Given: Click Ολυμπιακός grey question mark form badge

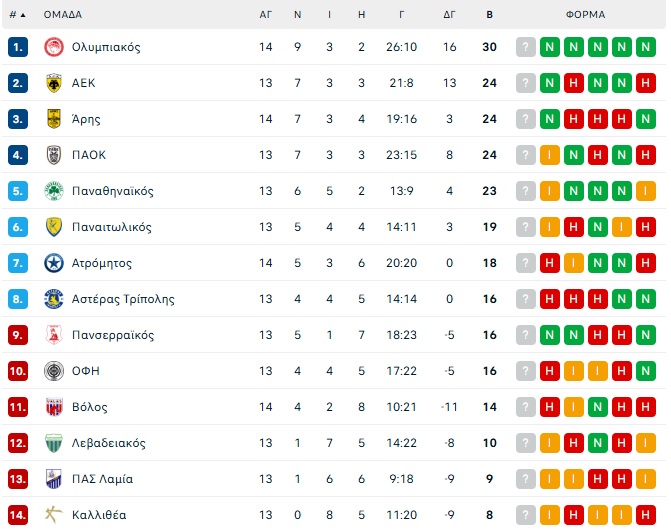Looking at the screenshot, I should 526,47.
